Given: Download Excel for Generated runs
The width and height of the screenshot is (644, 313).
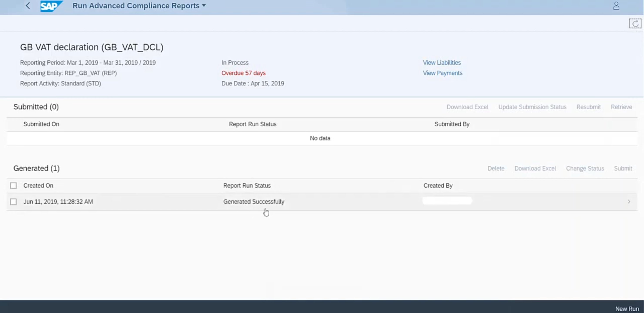Looking at the screenshot, I should pos(535,168).
